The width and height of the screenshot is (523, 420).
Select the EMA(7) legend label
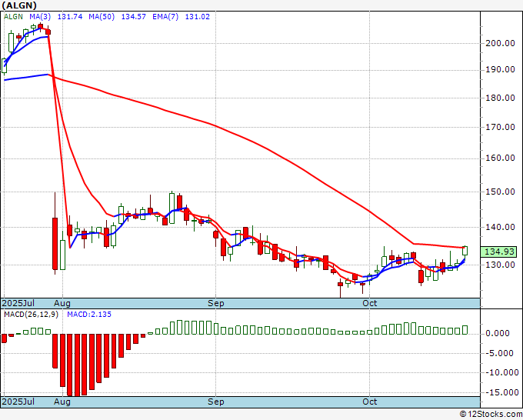165,17
